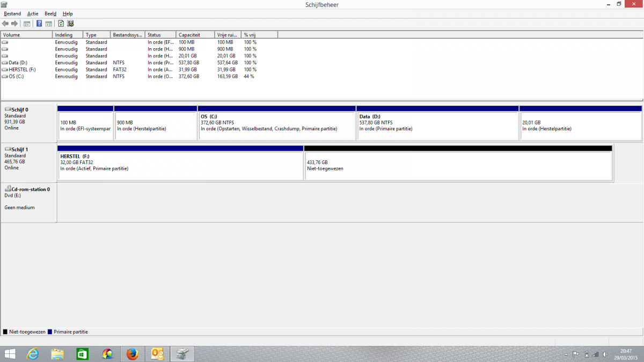The image size is (644, 362).
Task: Open Firefox from the taskbar
Action: pyautogui.click(x=132, y=354)
